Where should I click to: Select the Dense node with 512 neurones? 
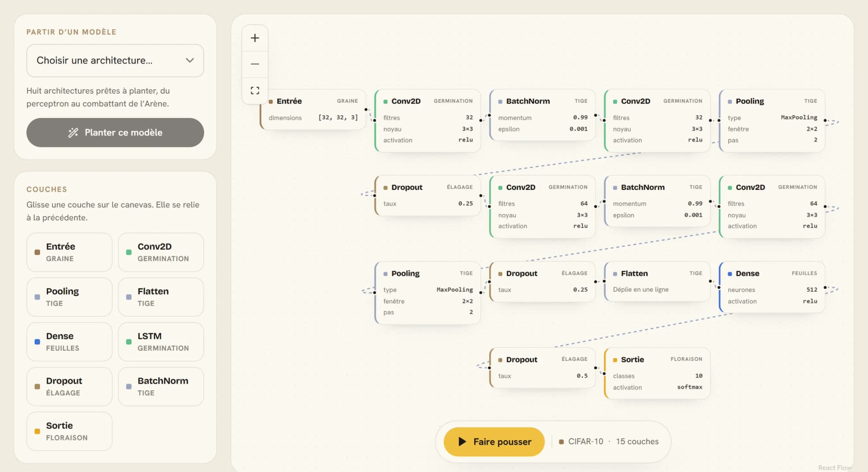772,287
